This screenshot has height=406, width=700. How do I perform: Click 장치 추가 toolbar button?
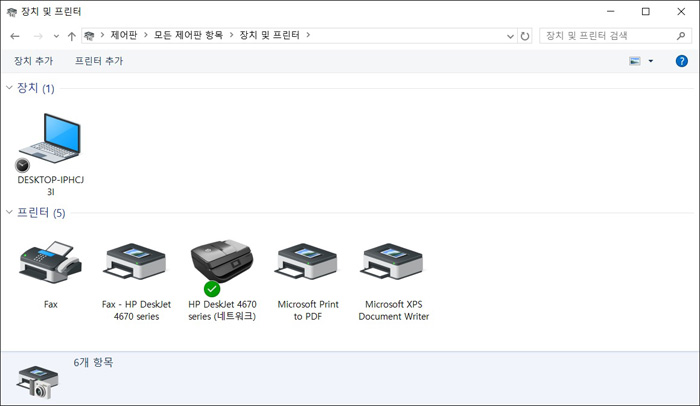[x=33, y=61]
